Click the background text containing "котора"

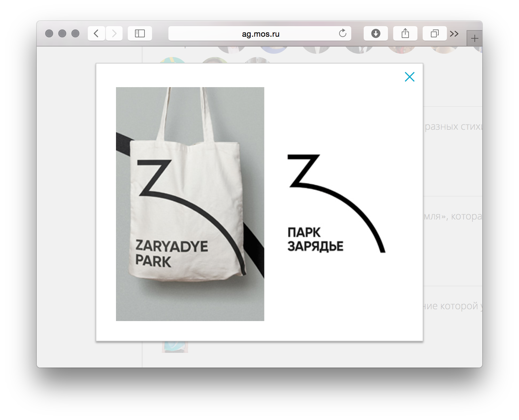(453, 217)
